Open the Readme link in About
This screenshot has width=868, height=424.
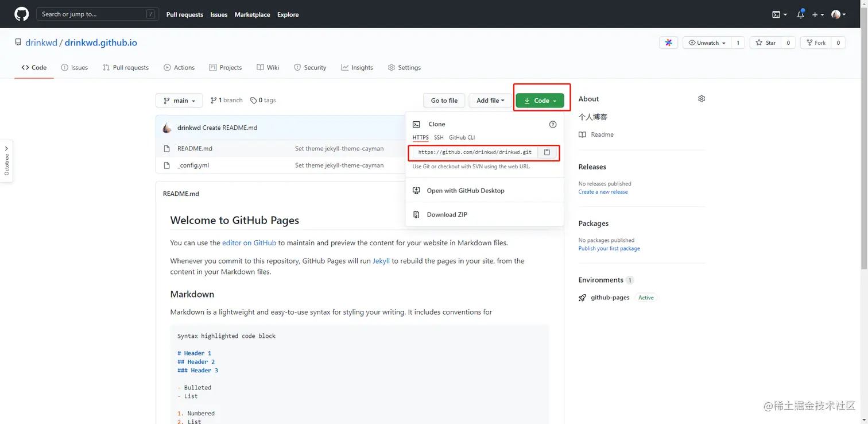point(602,134)
